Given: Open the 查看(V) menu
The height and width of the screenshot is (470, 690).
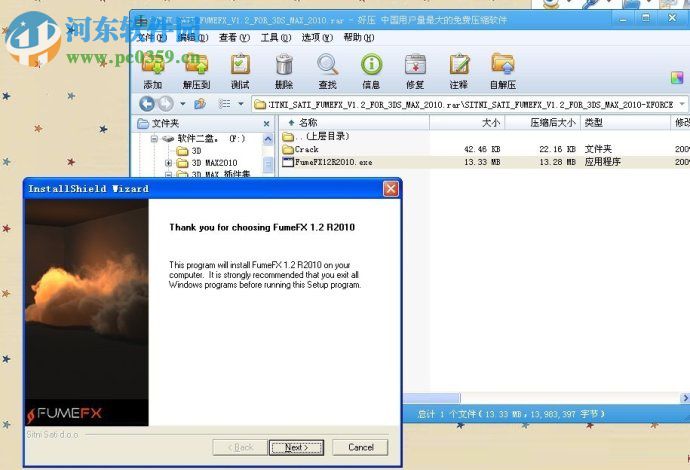Looking at the screenshot, I should click(x=234, y=38).
